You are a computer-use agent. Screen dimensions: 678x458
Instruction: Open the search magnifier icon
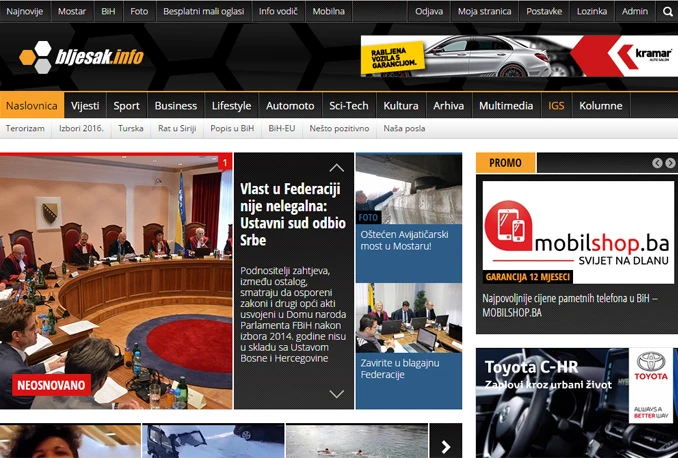(x=668, y=12)
